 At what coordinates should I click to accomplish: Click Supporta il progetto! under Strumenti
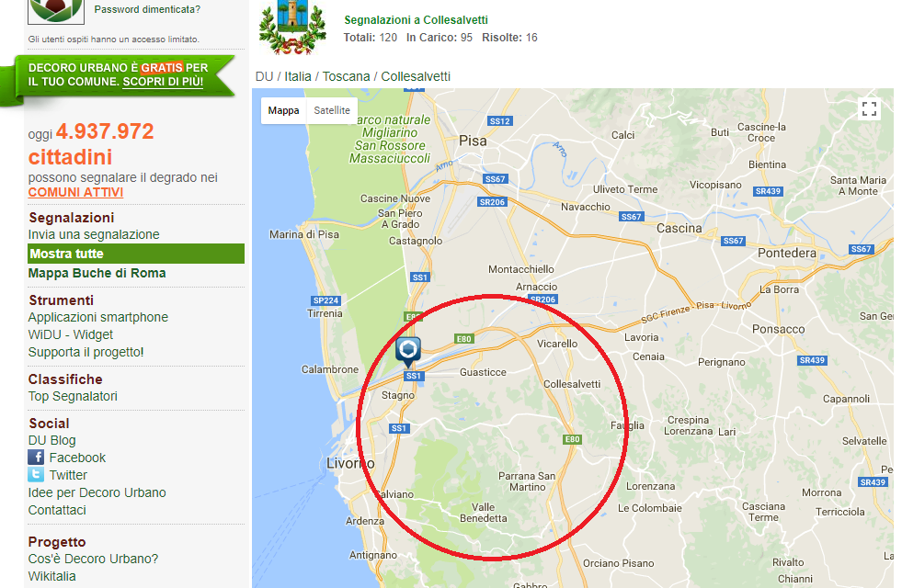pyautogui.click(x=87, y=352)
